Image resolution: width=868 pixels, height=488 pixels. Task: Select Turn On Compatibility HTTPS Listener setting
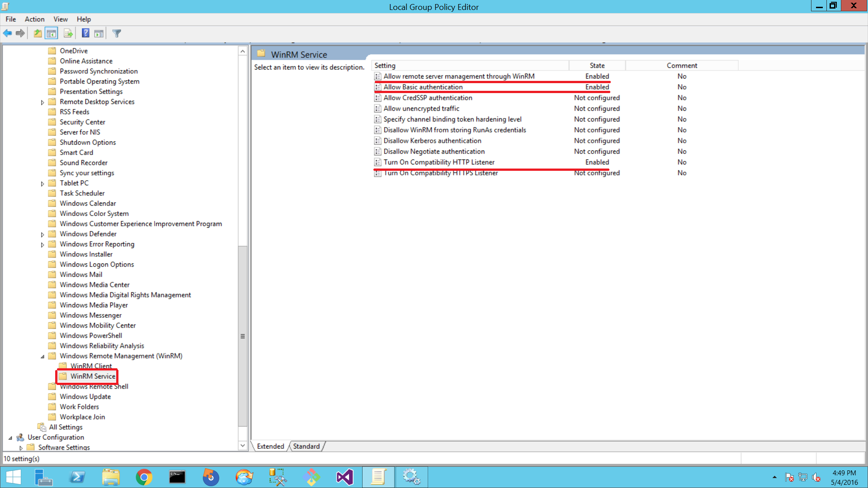tap(440, 173)
